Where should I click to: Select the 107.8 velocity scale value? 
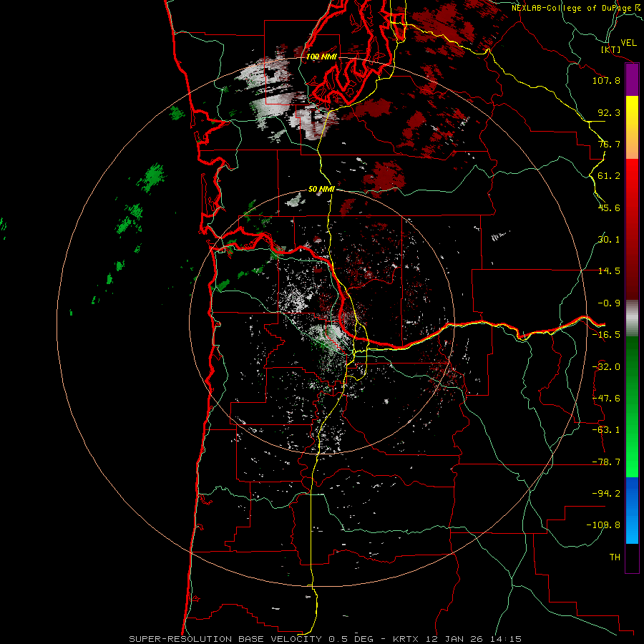click(x=606, y=80)
